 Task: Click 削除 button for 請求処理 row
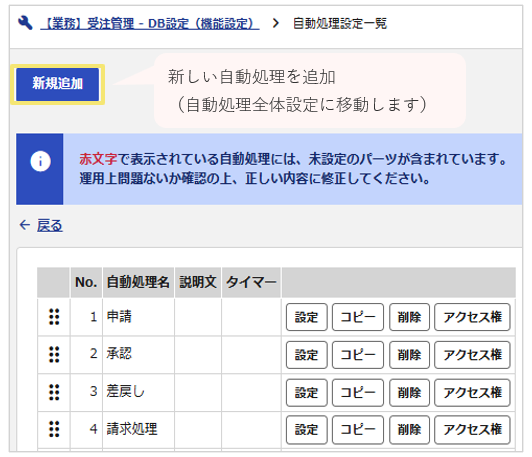pos(409,430)
